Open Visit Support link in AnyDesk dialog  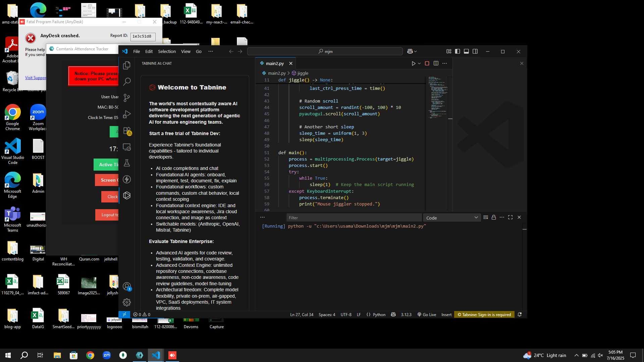click(35, 78)
